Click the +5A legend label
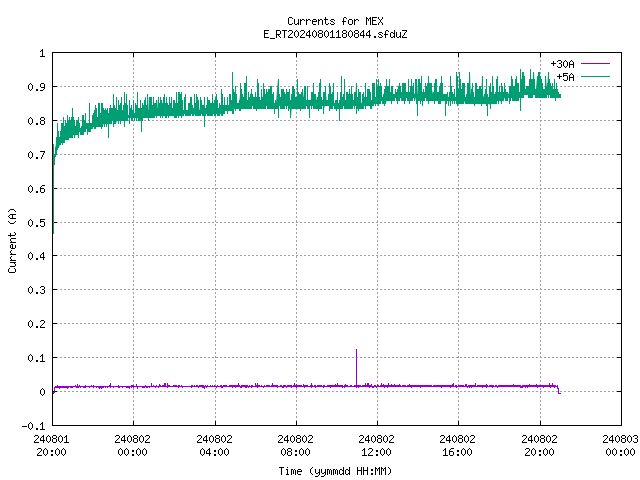This screenshot has height=480, width=640. point(565,77)
